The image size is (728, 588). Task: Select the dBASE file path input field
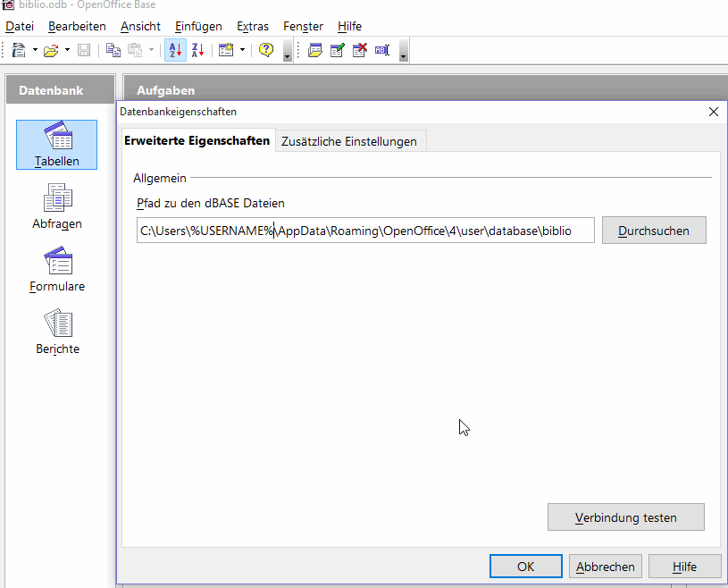[x=364, y=230]
